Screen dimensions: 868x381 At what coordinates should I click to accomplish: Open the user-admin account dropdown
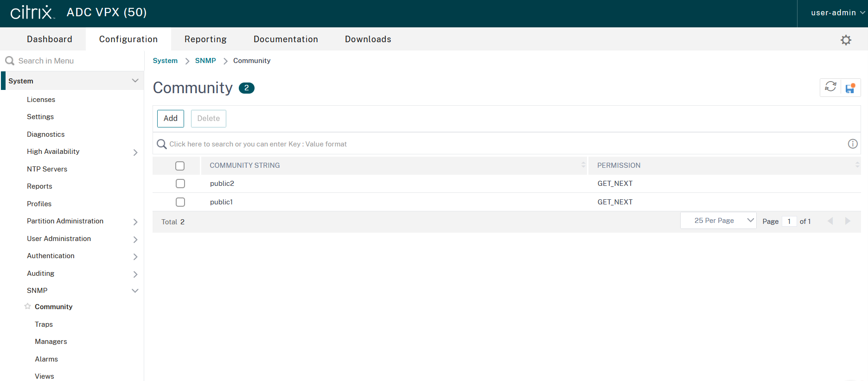837,13
